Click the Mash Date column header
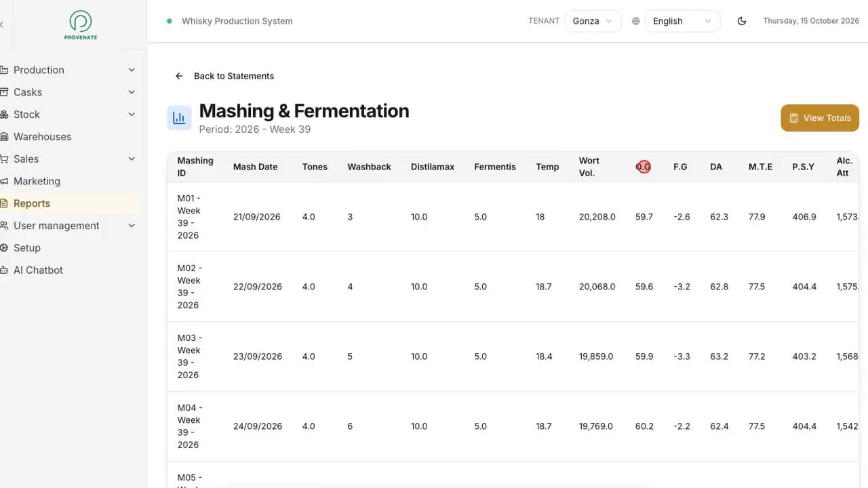 coord(255,167)
